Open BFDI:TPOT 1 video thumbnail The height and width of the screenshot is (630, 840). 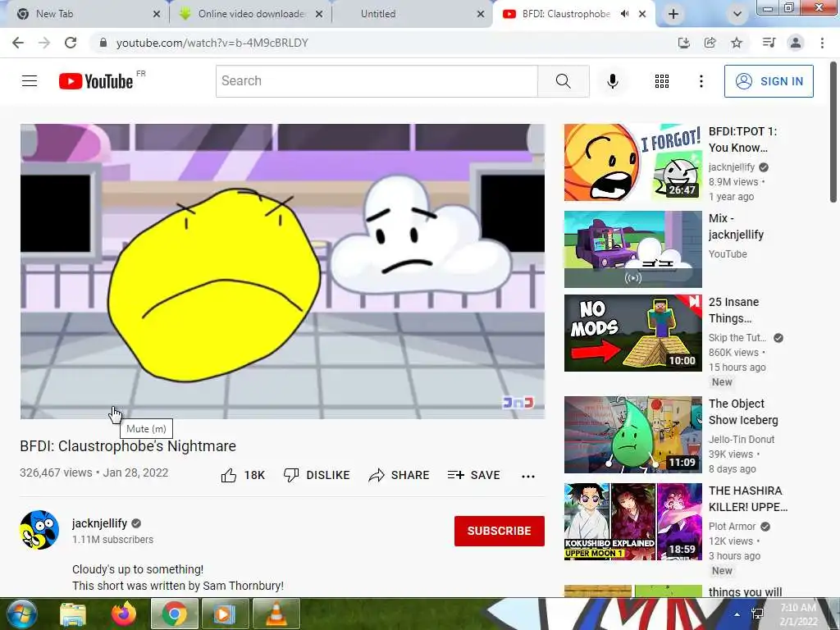click(x=632, y=162)
